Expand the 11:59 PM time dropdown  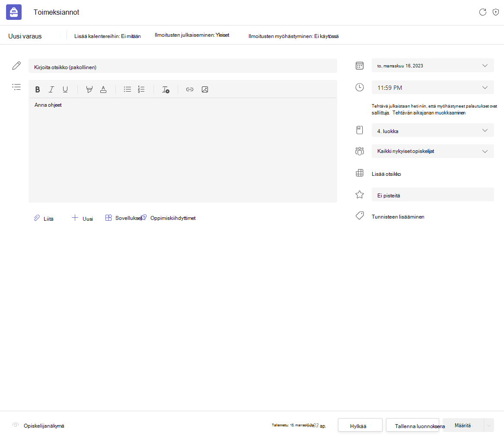pos(433,87)
